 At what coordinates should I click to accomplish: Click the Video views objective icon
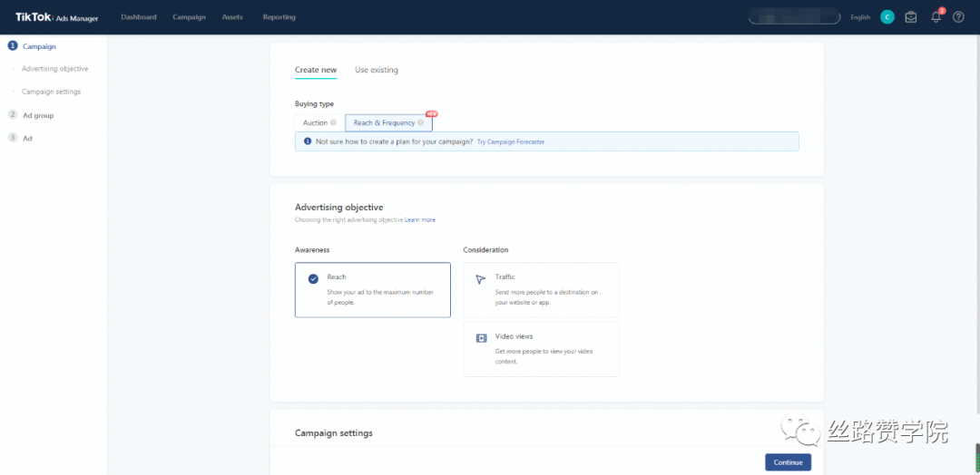pyautogui.click(x=481, y=338)
